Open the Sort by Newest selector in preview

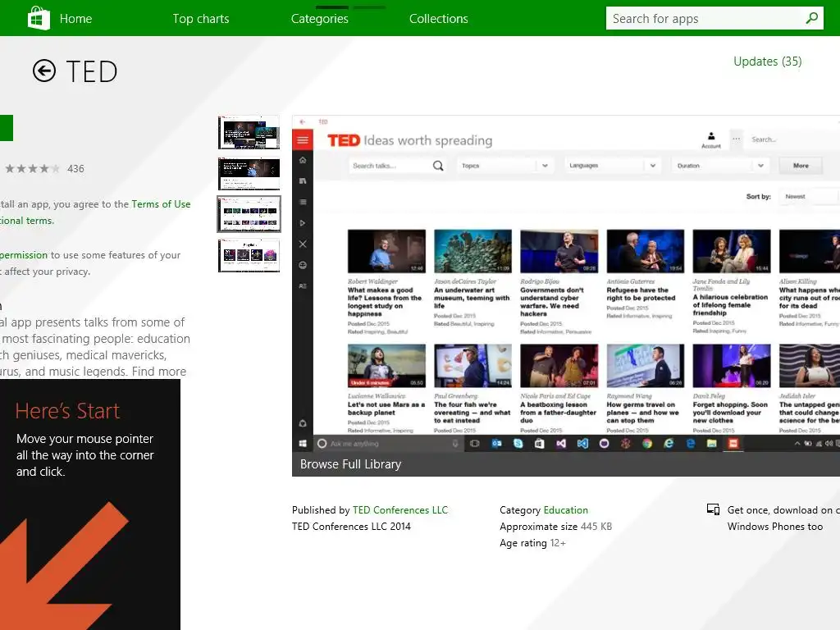[809, 197]
